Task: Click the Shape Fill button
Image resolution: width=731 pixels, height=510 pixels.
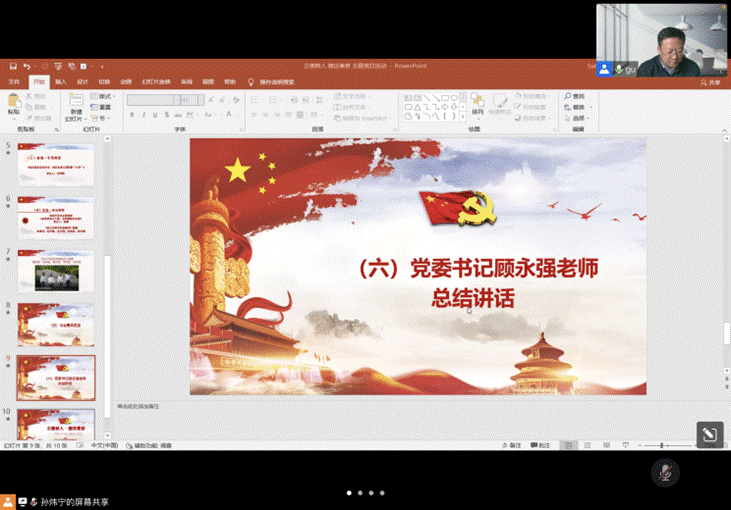Action: (x=531, y=96)
